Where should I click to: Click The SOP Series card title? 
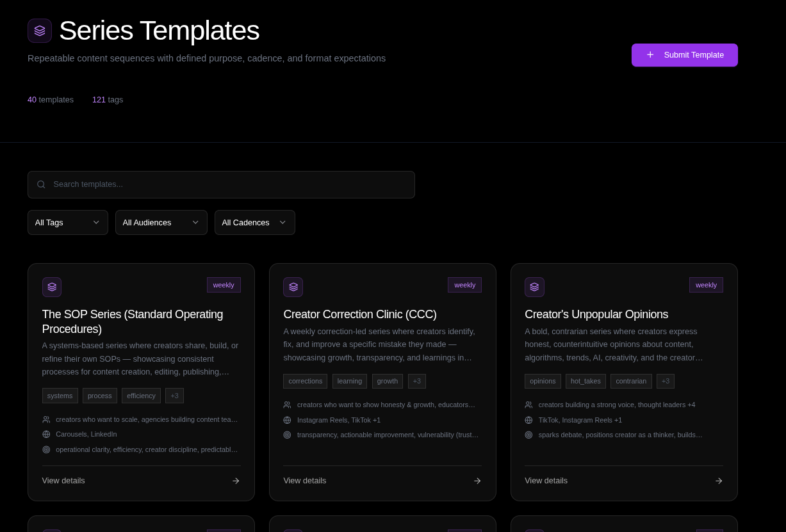[133, 321]
